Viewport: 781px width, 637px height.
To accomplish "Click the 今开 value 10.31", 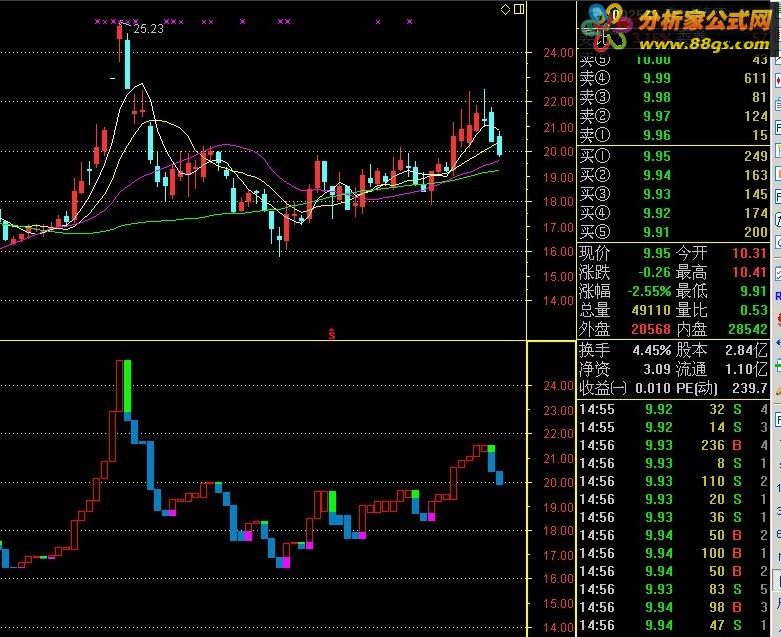I will [x=749, y=253].
